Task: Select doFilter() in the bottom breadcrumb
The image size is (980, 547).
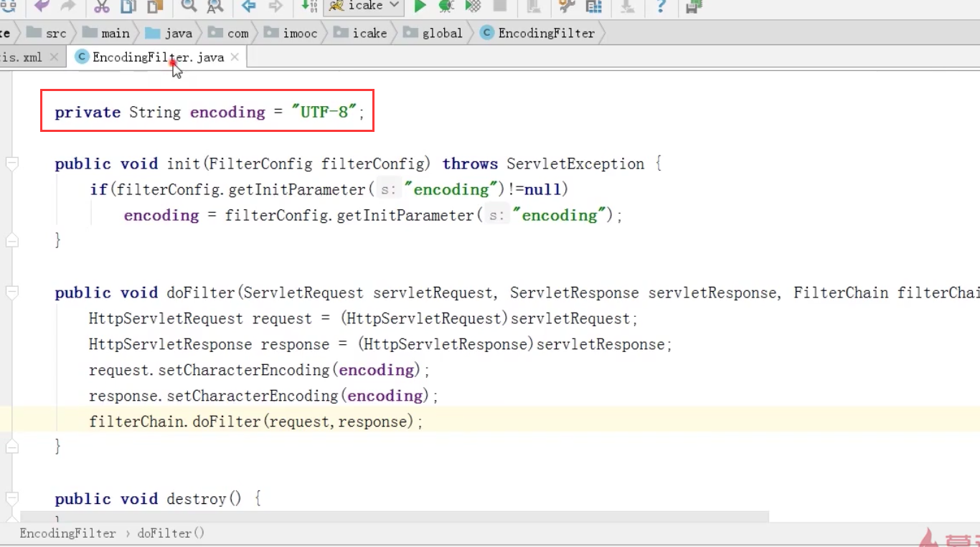Action: [171, 533]
